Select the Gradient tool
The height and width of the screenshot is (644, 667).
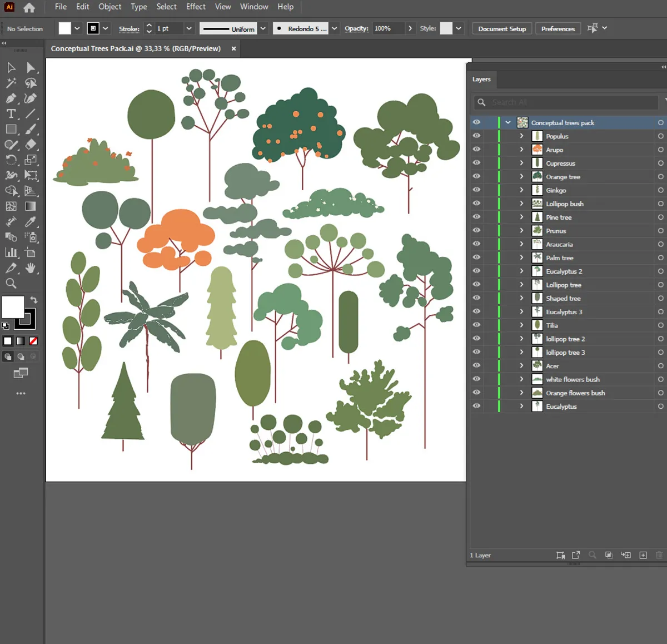[x=30, y=206]
